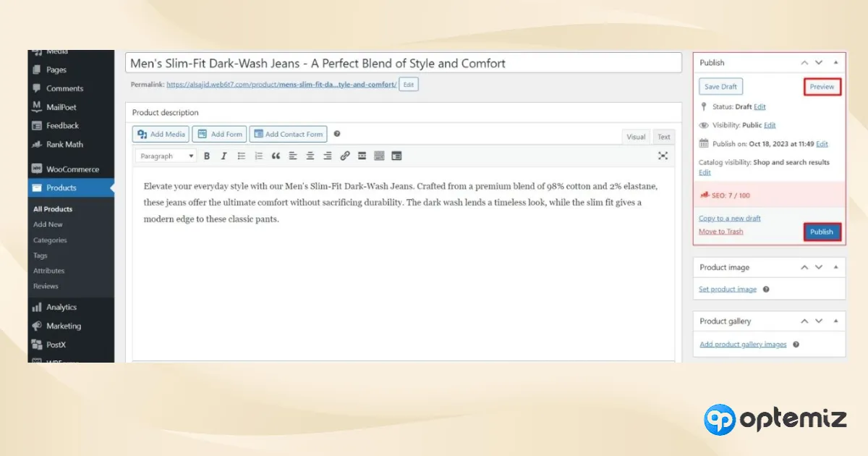The image size is (868, 456).
Task: Open the Products menu in sidebar
Action: coord(71,188)
